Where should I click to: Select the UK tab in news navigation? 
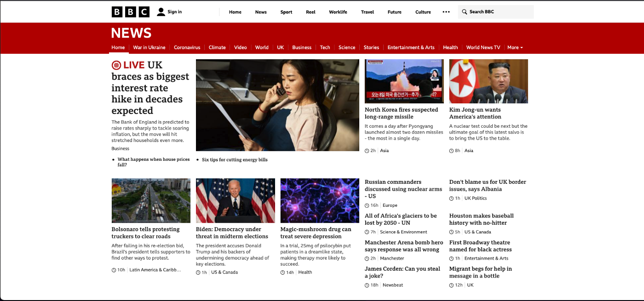(281, 47)
